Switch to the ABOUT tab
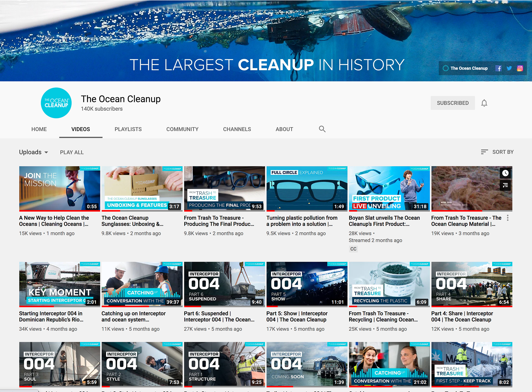This screenshot has height=392, width=532. [284, 129]
